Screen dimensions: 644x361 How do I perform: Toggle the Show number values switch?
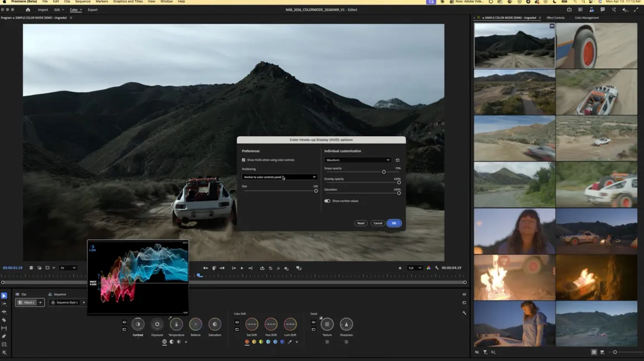[327, 201]
